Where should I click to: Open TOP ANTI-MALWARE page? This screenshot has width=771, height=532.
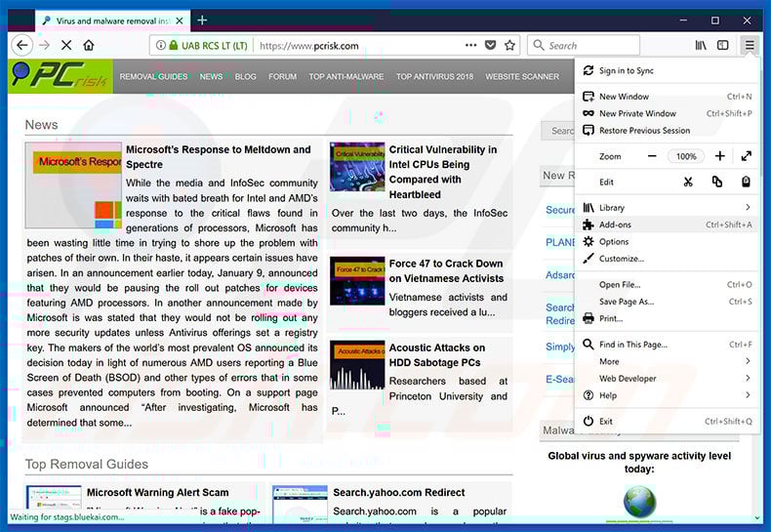(346, 77)
